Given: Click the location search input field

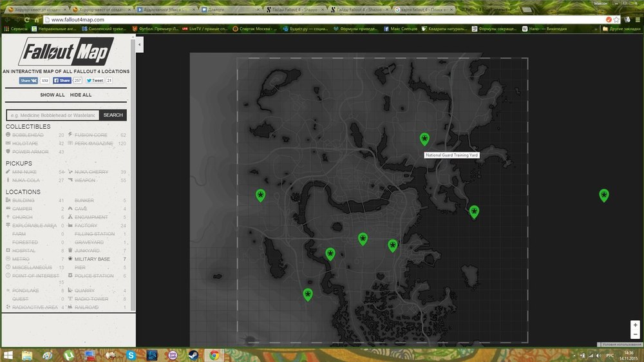Looking at the screenshot, I should [52, 115].
